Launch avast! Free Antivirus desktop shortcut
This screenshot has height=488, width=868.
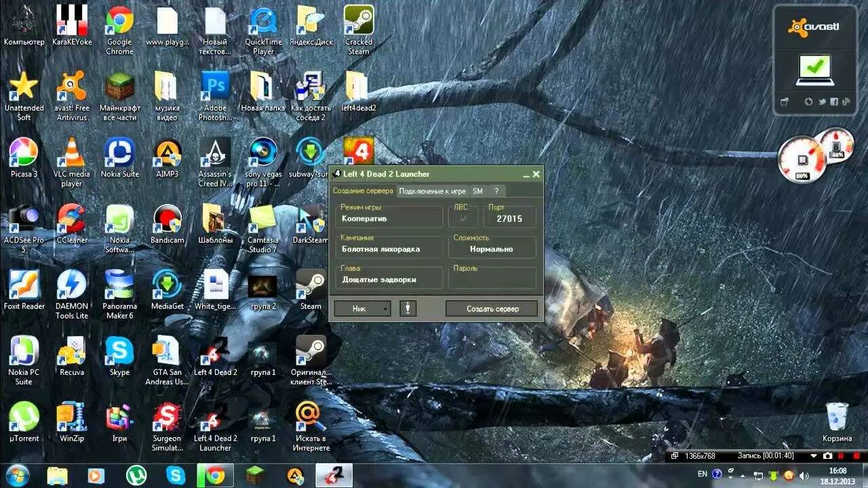click(72, 96)
